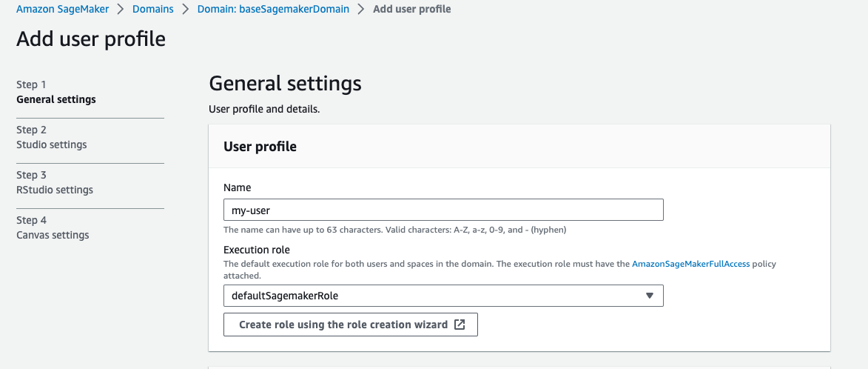Click the Execution role field label

click(x=257, y=249)
